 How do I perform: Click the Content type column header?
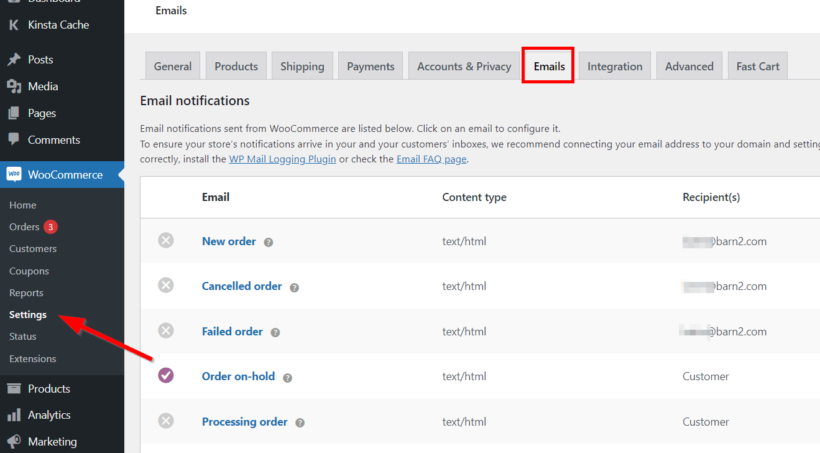pos(474,197)
